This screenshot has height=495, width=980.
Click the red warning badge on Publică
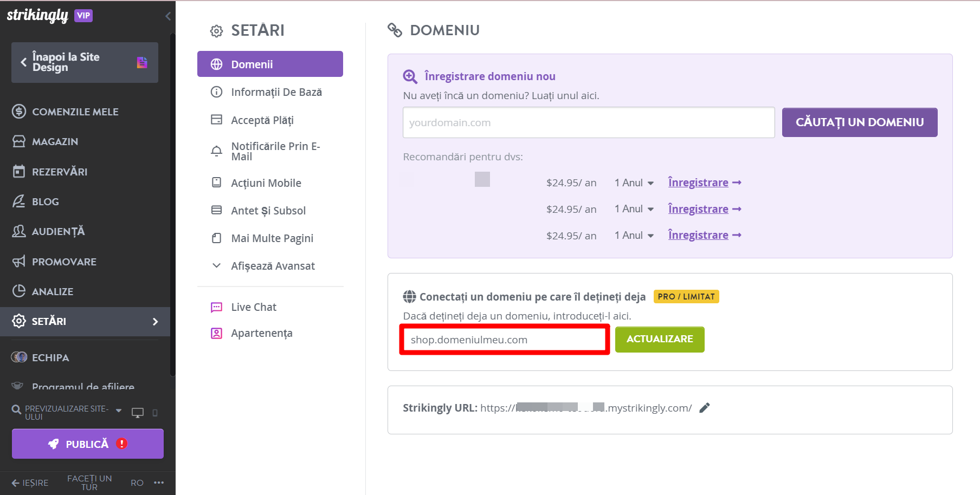(x=122, y=444)
